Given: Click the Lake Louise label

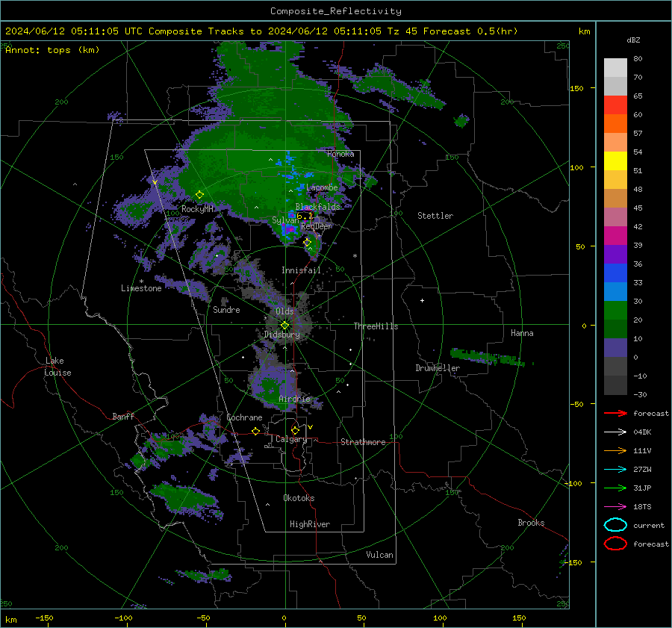Looking at the screenshot, I should pyautogui.click(x=58, y=367).
